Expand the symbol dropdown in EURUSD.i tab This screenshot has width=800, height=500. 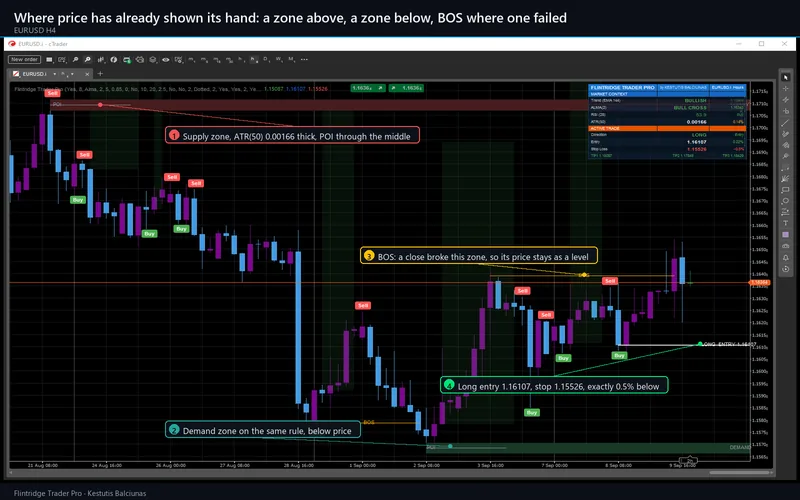pos(55,74)
